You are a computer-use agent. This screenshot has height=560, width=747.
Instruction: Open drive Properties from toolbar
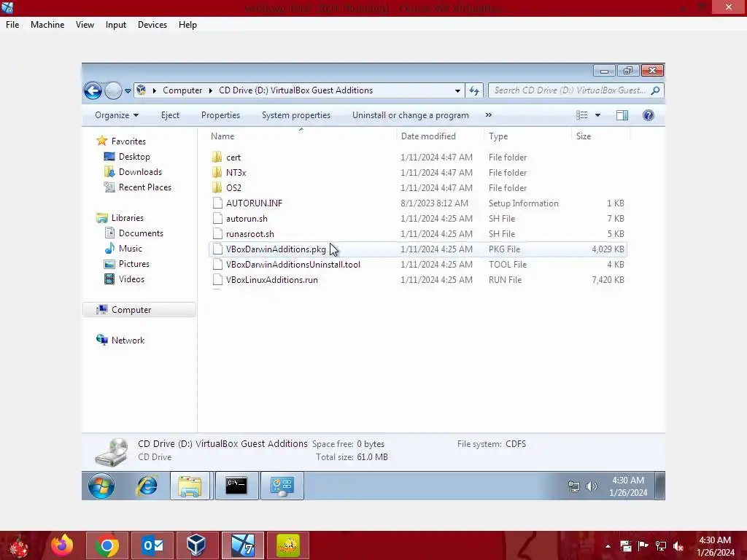point(220,115)
